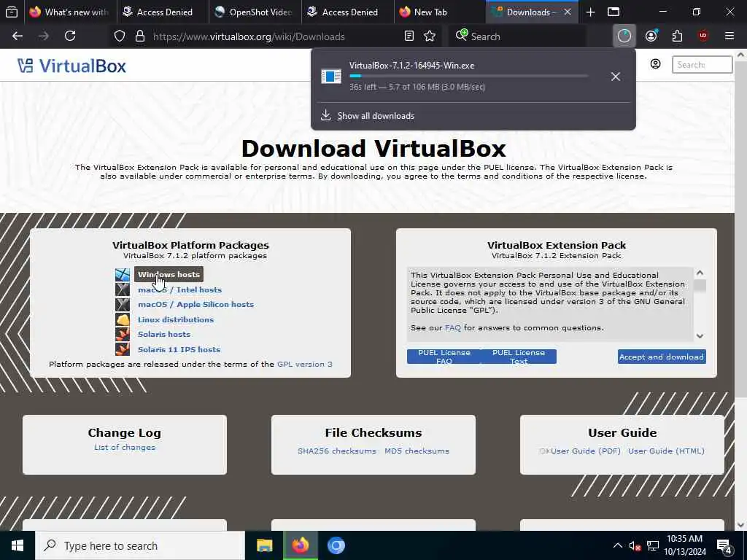The height and width of the screenshot is (560, 747).
Task: Open the Firefox downloads progress button
Action: click(624, 36)
